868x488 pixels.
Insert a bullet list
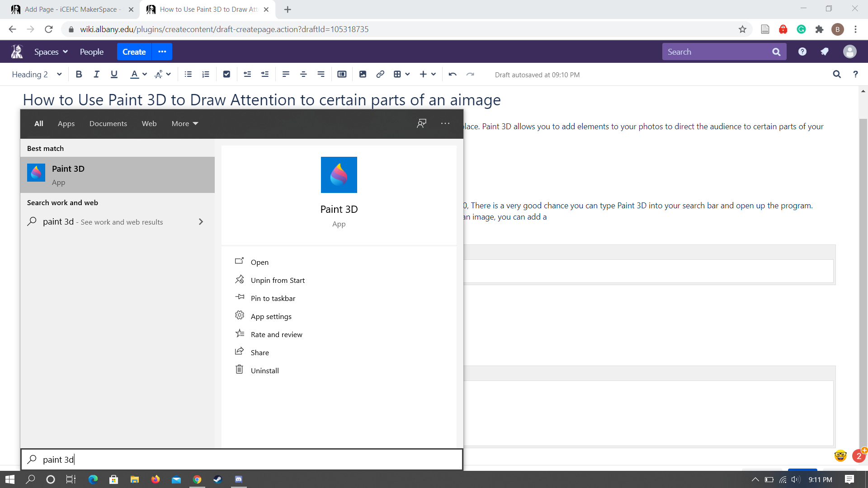click(x=188, y=75)
